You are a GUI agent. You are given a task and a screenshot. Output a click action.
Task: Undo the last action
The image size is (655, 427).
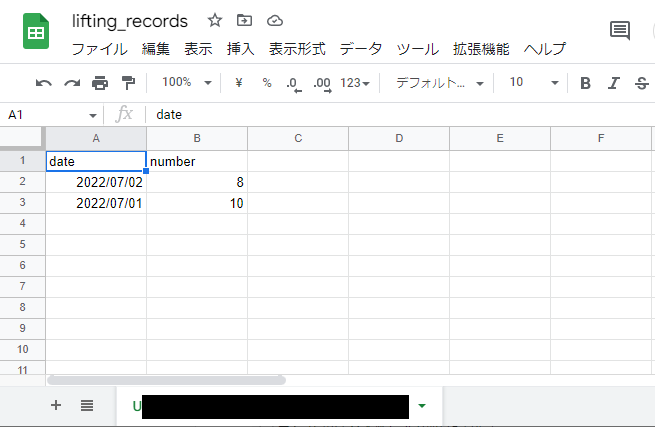pos(43,83)
